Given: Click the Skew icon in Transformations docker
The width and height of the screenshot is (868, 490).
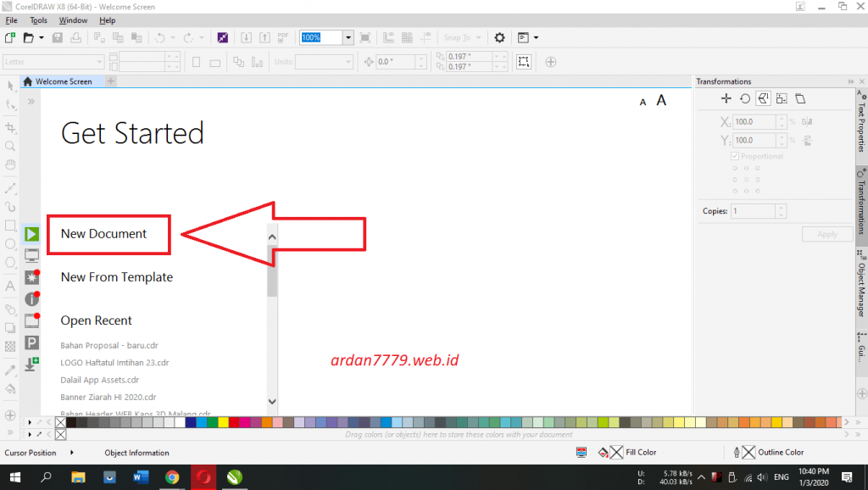Looking at the screenshot, I should tap(800, 98).
